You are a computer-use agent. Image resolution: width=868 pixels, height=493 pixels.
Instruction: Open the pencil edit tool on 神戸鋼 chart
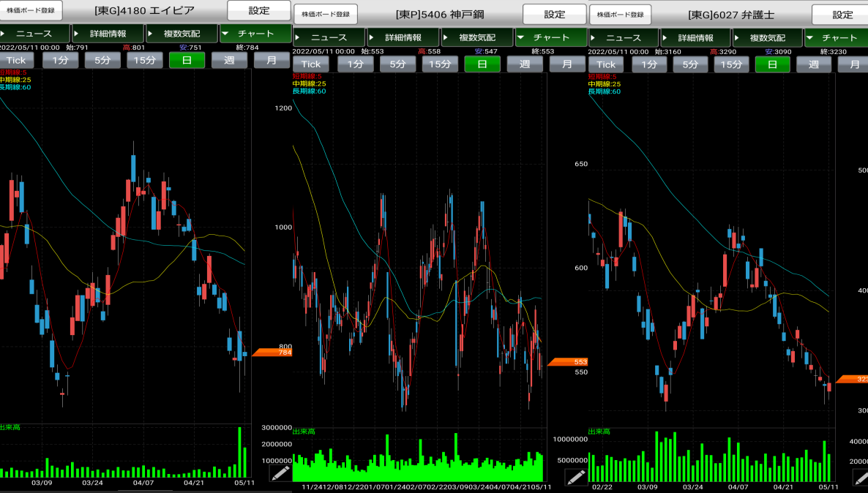pos(575,477)
